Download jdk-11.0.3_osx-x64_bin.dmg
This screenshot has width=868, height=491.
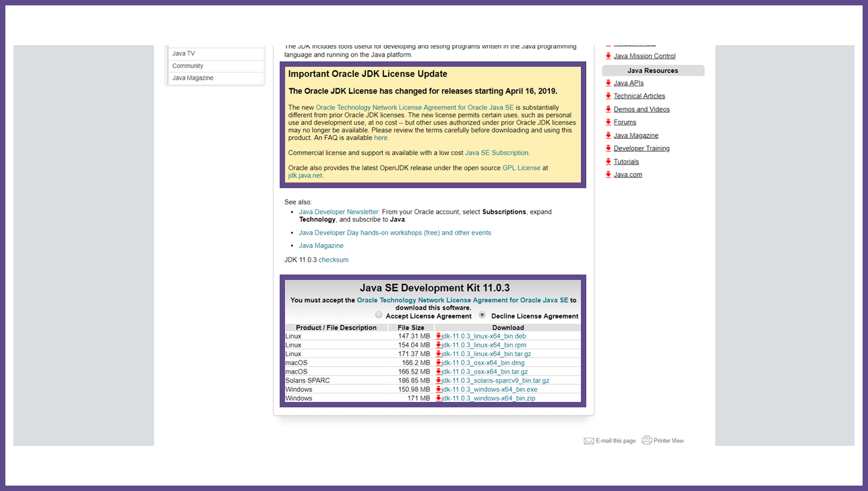(483, 363)
